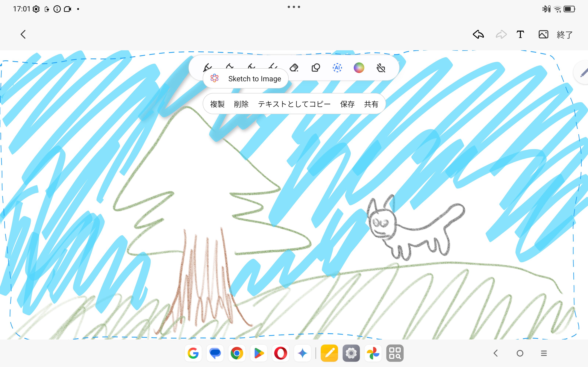Insert an image into the note
Image resolution: width=588 pixels, height=367 pixels.
[543, 34]
